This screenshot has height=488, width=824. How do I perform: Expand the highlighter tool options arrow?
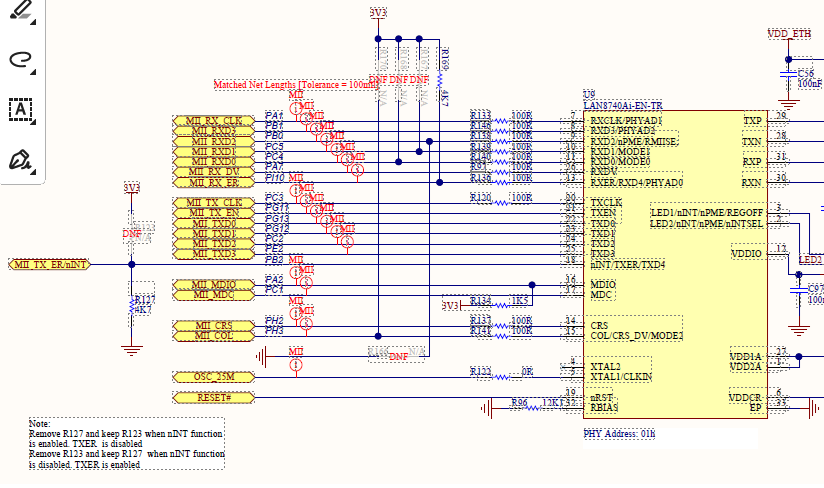pyautogui.click(x=34, y=22)
